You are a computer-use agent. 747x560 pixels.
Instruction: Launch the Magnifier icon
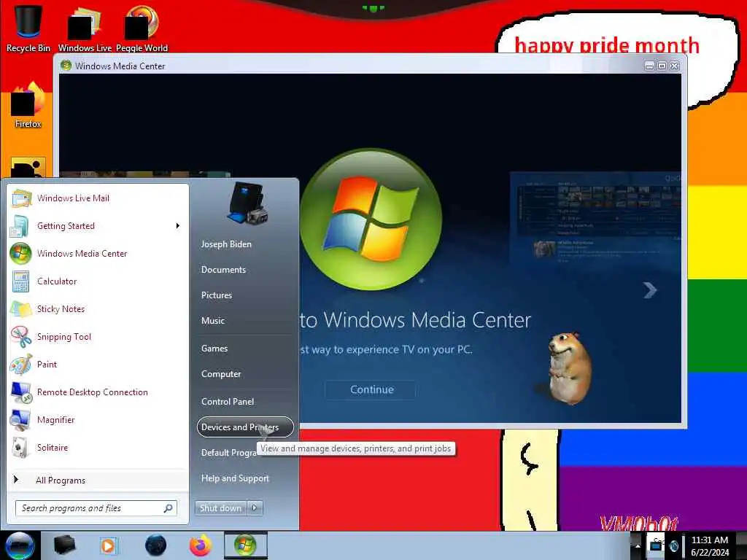point(20,420)
